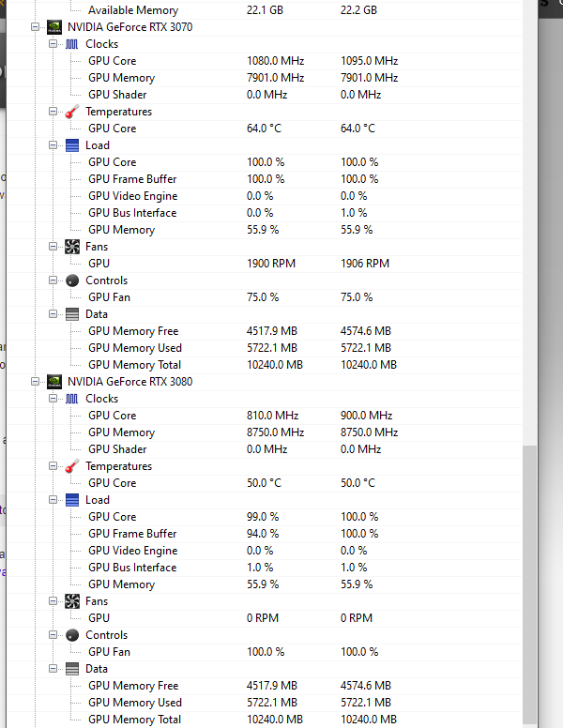Image resolution: width=563 pixels, height=728 pixels.
Task: Select GPU Frame Buffer row under RTX 3070
Action: pos(265,179)
